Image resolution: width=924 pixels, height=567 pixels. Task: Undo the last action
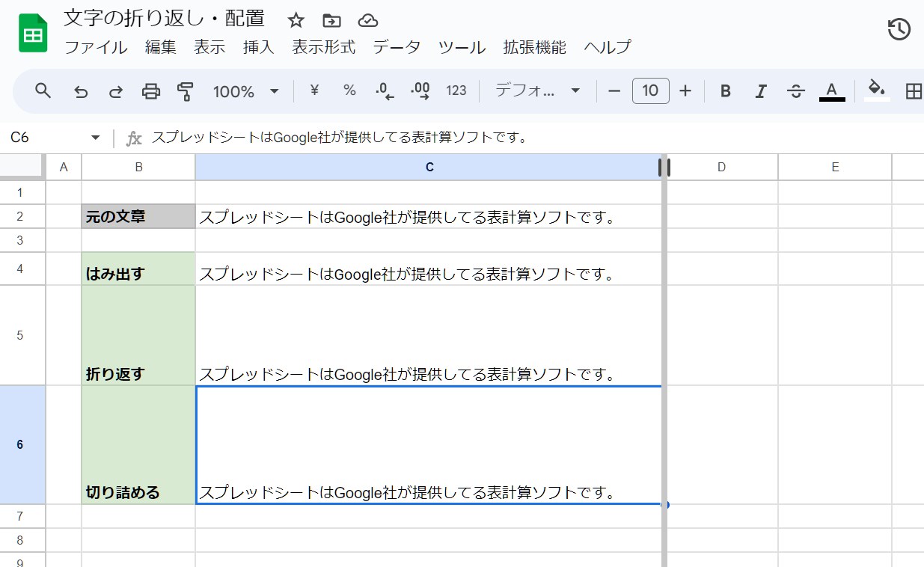[x=81, y=91]
